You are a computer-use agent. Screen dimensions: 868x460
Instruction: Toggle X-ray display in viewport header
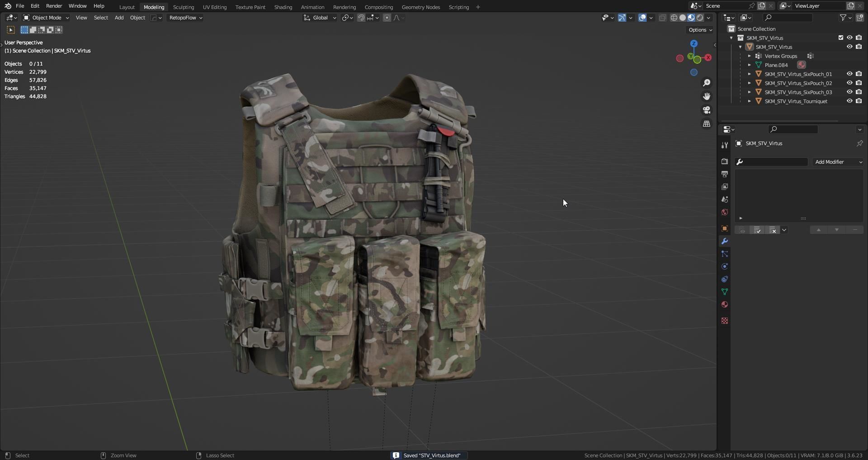point(662,18)
